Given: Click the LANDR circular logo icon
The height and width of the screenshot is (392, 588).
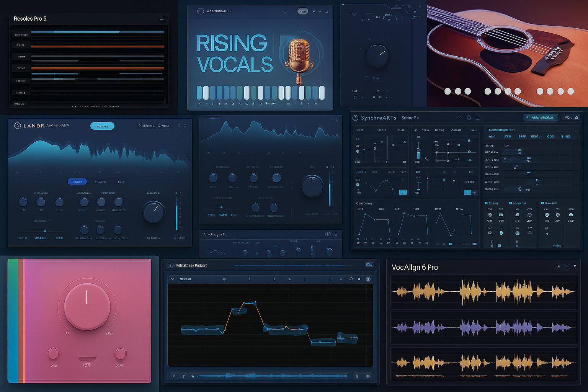Looking at the screenshot, I should coord(17,126).
